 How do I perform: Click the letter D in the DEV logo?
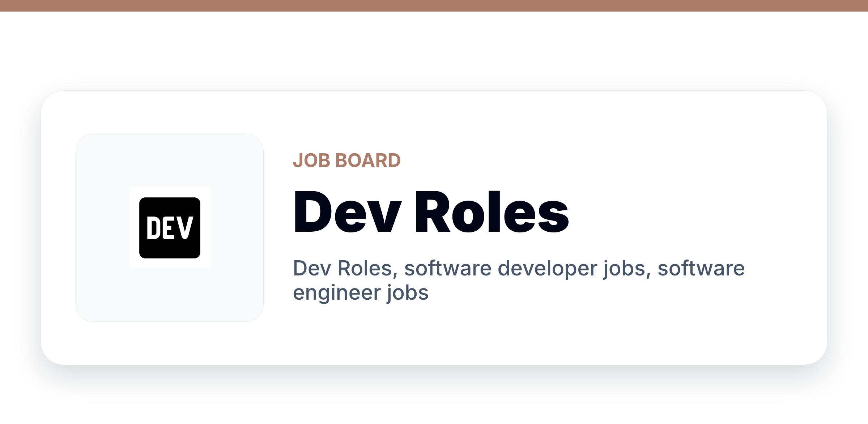coord(153,228)
